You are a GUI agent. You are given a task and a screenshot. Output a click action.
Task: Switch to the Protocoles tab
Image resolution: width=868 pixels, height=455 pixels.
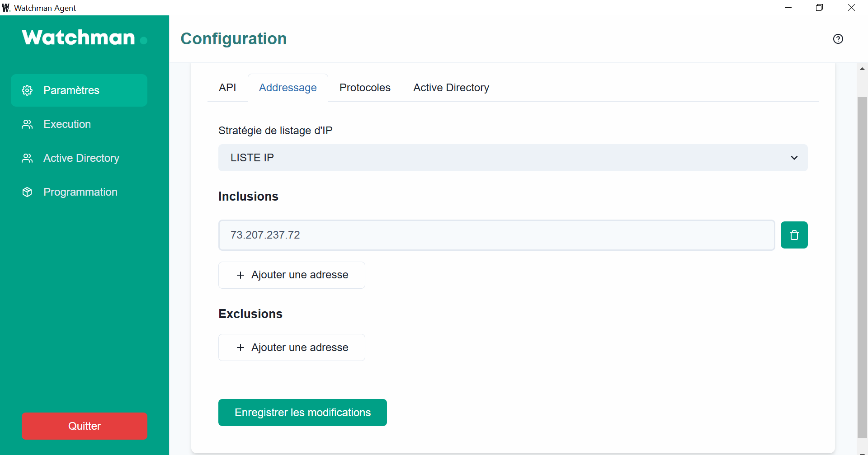click(365, 88)
